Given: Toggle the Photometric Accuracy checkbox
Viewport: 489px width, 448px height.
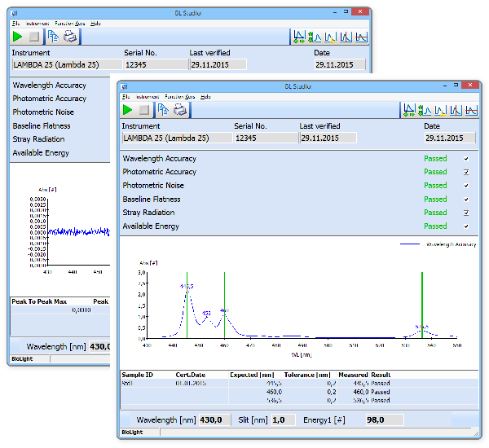Looking at the screenshot, I should click(466, 172).
